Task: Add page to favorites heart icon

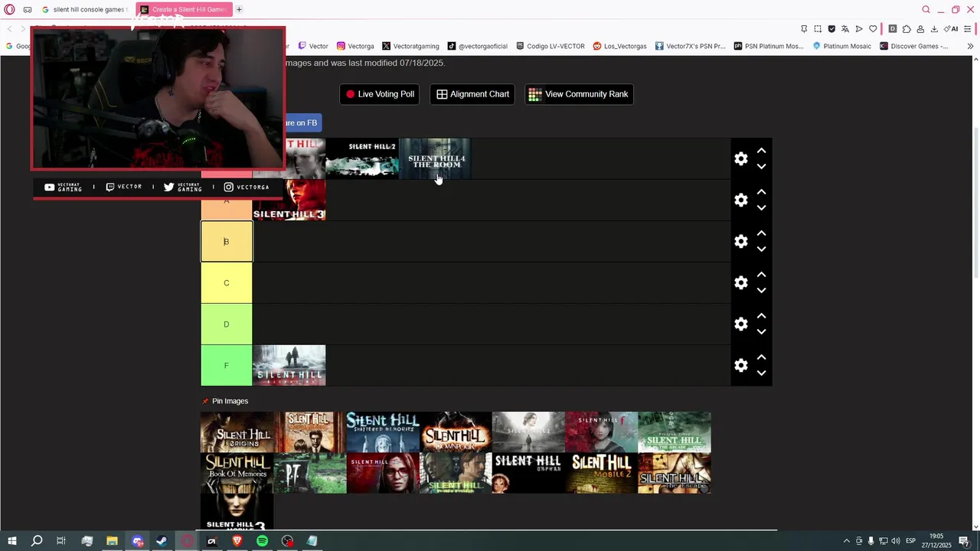Action: [x=873, y=29]
